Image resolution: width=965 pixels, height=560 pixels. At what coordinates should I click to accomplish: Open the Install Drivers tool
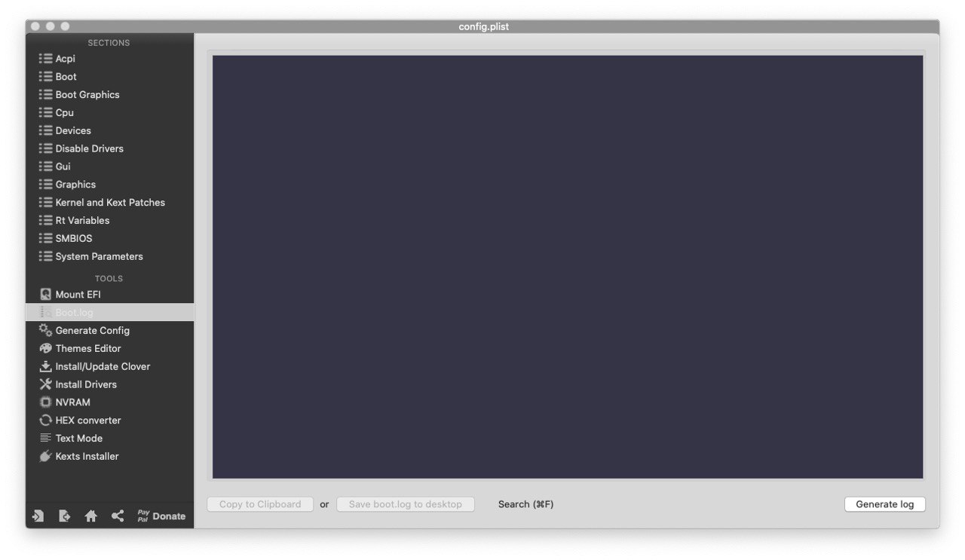point(109,385)
